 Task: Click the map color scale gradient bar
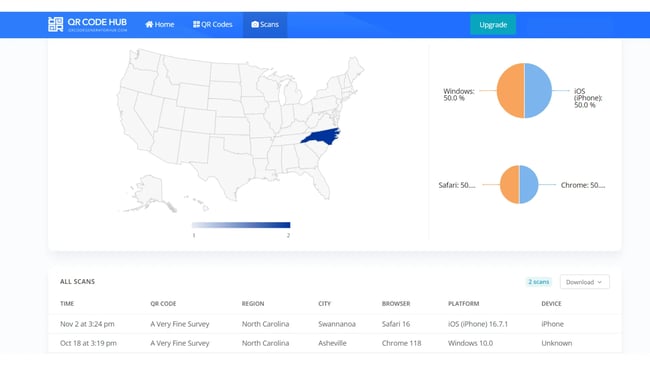coord(241,225)
